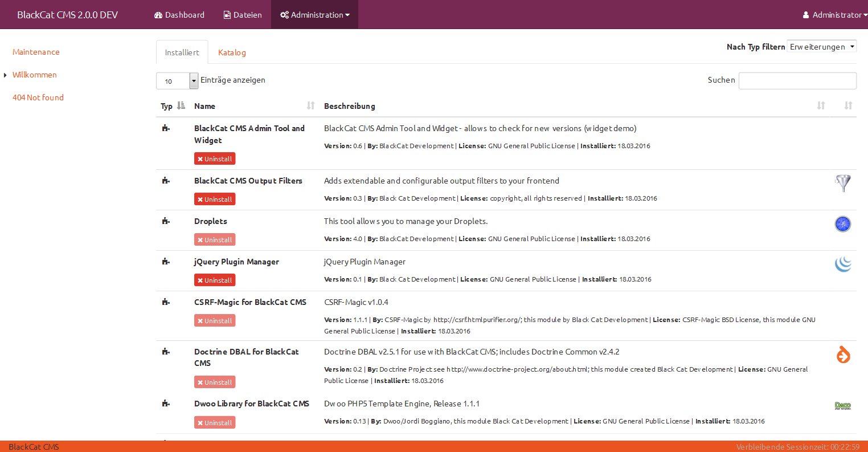Viewport: 868px width, 452px height.
Task: Expand the Administration menu
Action: click(x=315, y=15)
